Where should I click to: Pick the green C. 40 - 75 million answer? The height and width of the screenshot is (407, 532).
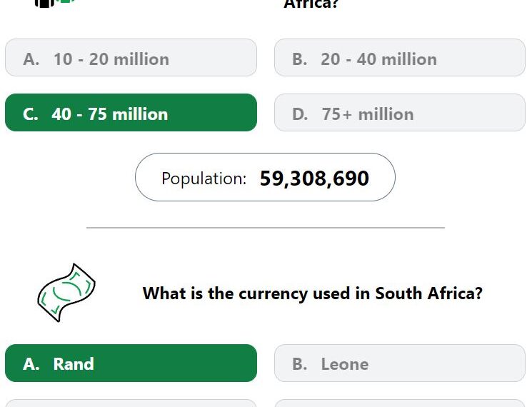131,113
